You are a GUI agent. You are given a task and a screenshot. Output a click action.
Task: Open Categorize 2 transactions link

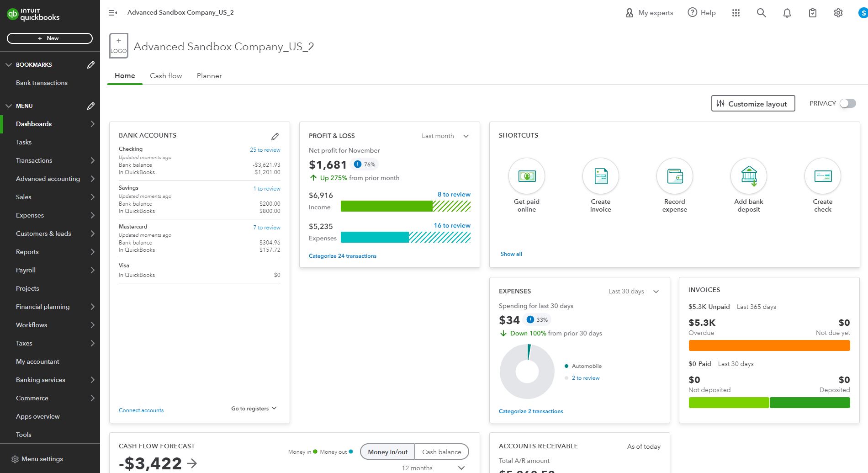coord(531,411)
